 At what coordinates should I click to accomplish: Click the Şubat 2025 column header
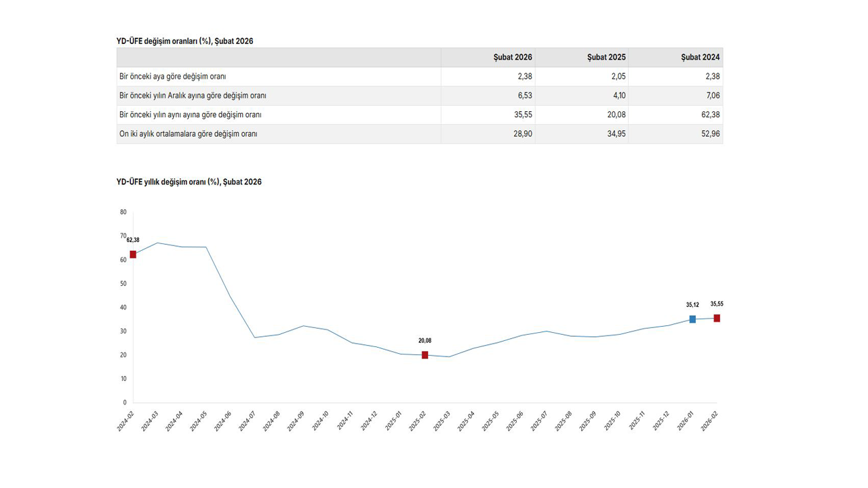pyautogui.click(x=606, y=58)
